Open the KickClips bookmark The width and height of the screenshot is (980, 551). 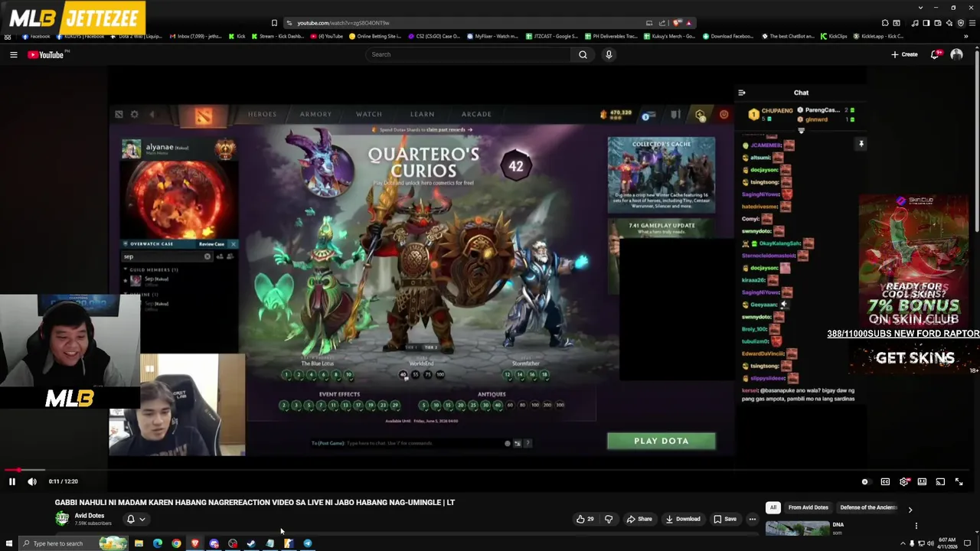point(834,36)
